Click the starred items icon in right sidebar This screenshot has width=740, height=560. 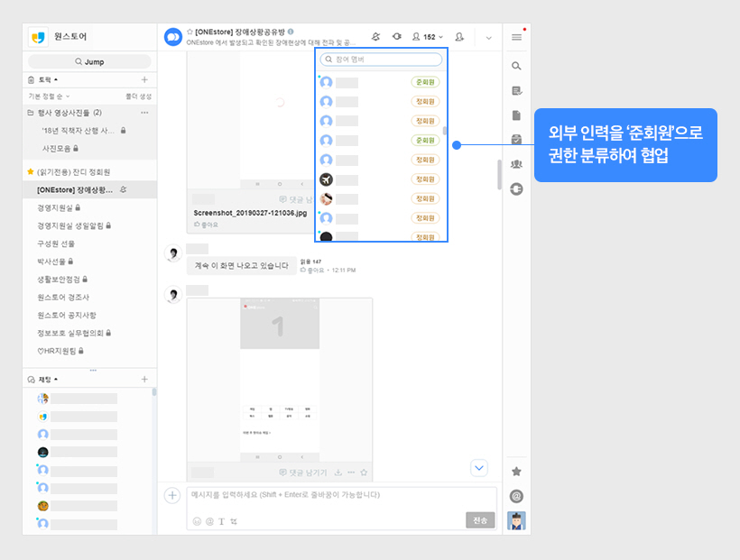[x=516, y=471]
